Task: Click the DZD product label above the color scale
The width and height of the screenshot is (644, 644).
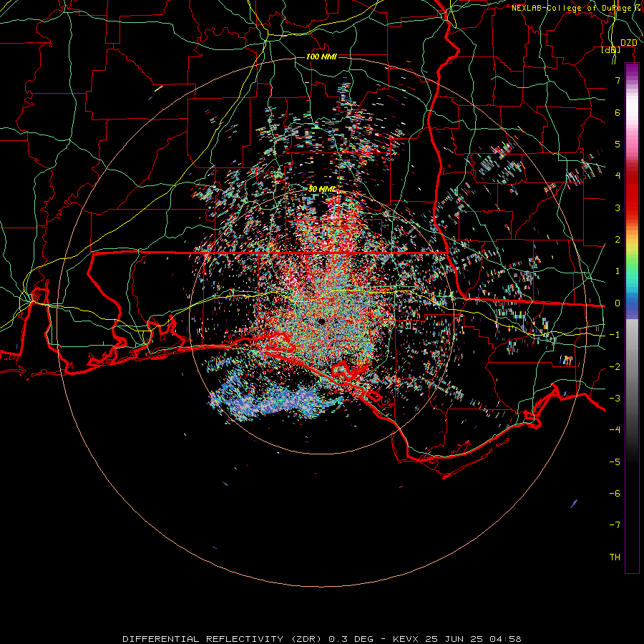Action: tap(628, 43)
